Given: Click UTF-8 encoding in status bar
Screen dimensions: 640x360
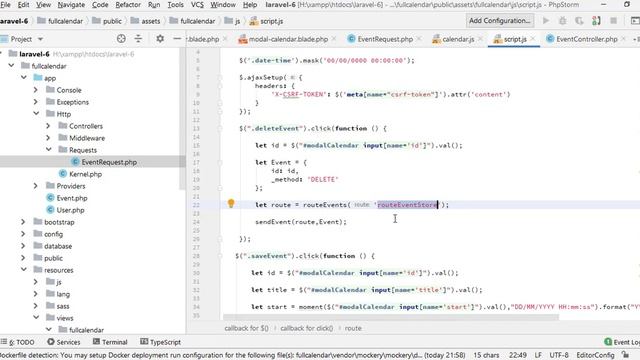Looking at the screenshot, I should [x=559, y=355].
